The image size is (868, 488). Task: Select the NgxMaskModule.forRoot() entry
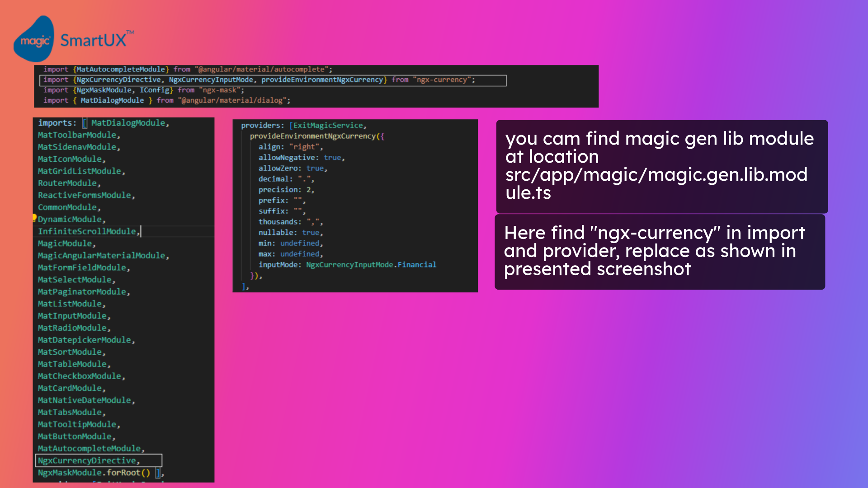click(95, 472)
